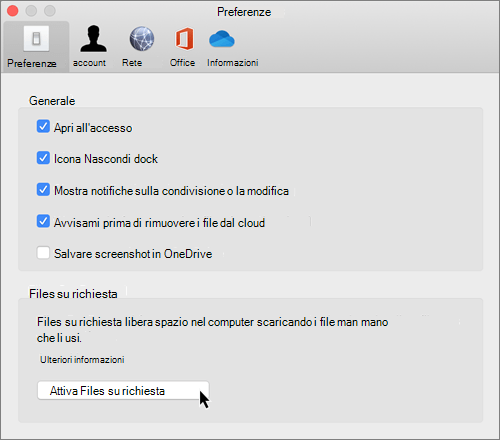
Task: Open the Preferenze tab icon
Action: pos(36,39)
